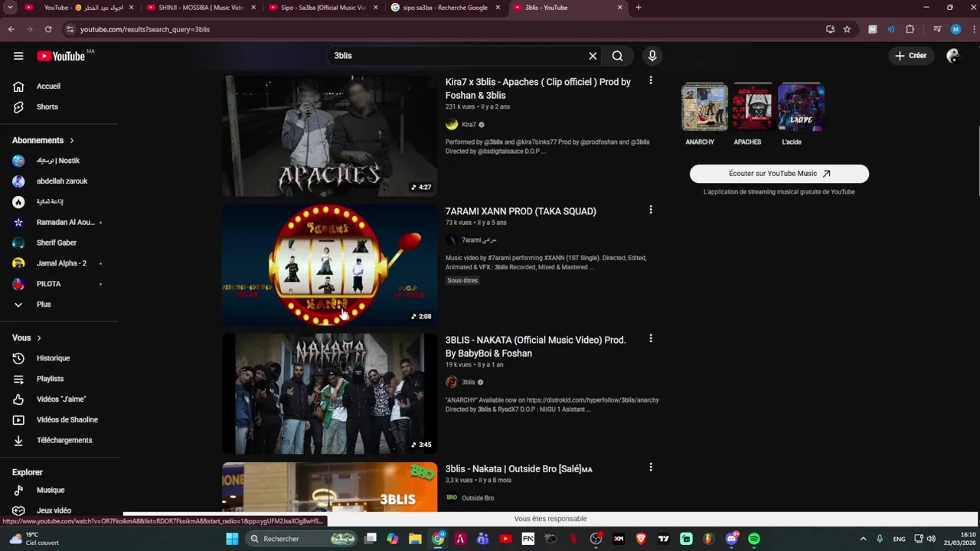Switch to the SHINJI - MOSSIBA tab
This screenshot has width=980, height=551.
[x=201, y=8]
